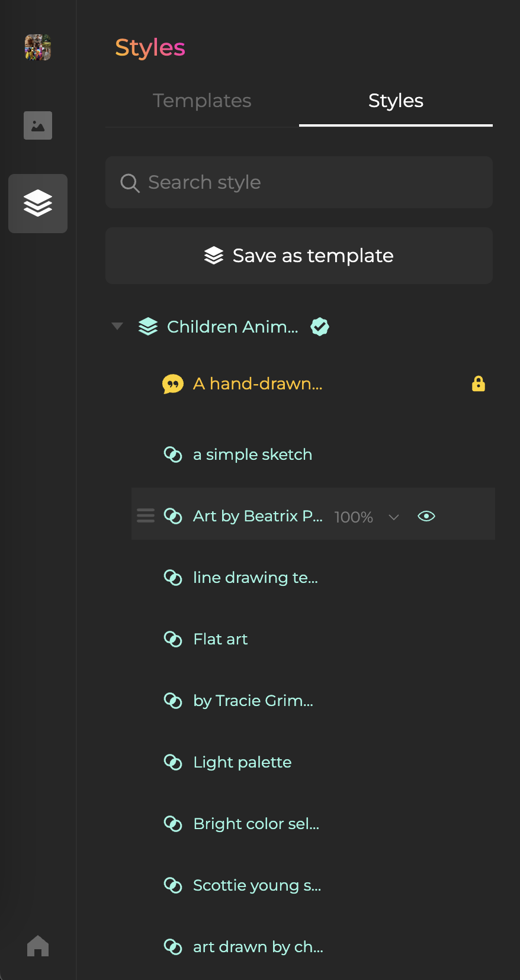Click the Search style input field
The width and height of the screenshot is (520, 980).
[299, 182]
